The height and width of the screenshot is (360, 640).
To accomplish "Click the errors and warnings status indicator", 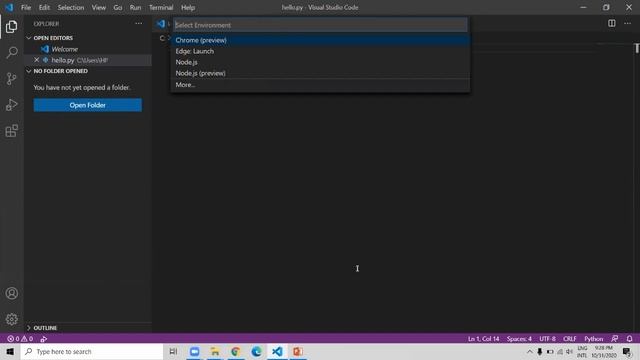I will click(x=20, y=339).
